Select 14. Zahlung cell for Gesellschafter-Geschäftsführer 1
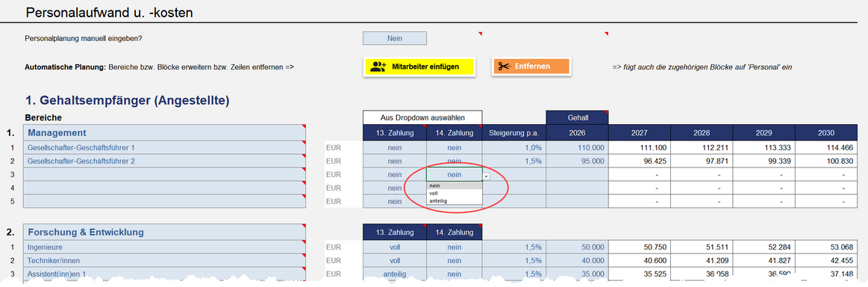 455,148
